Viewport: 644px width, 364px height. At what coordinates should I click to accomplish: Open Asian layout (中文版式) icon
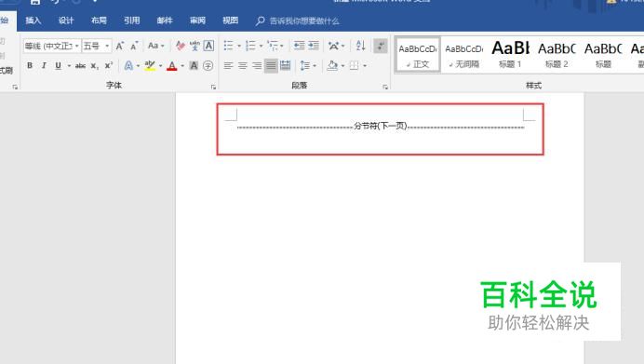pos(334,46)
